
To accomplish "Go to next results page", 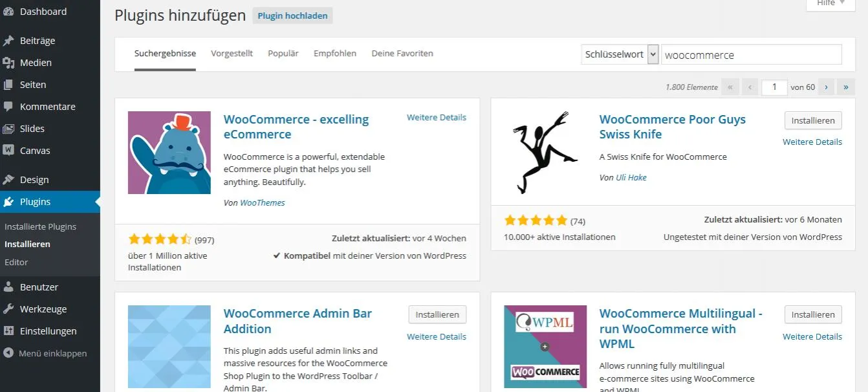I will click(x=826, y=87).
